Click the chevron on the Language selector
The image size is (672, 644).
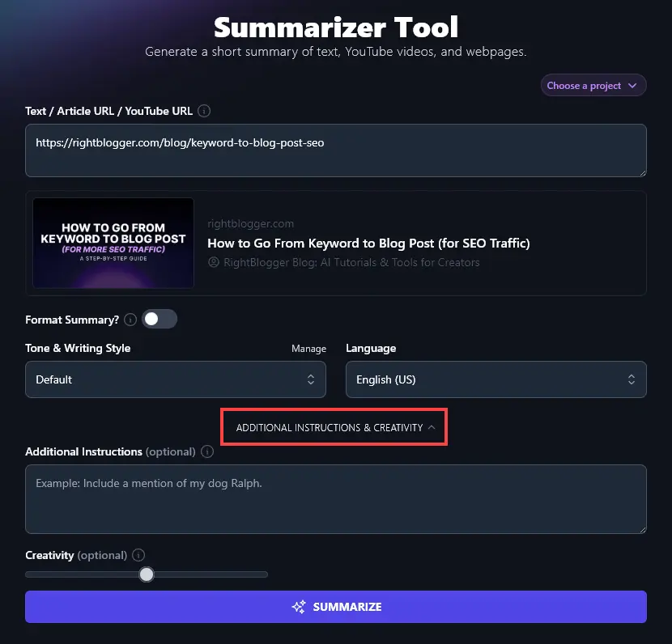[631, 379]
